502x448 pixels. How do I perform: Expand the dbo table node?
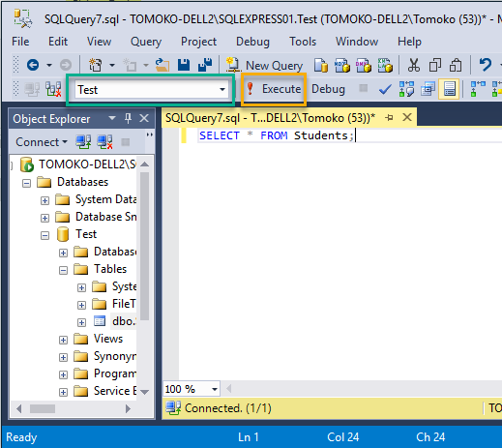(x=81, y=322)
